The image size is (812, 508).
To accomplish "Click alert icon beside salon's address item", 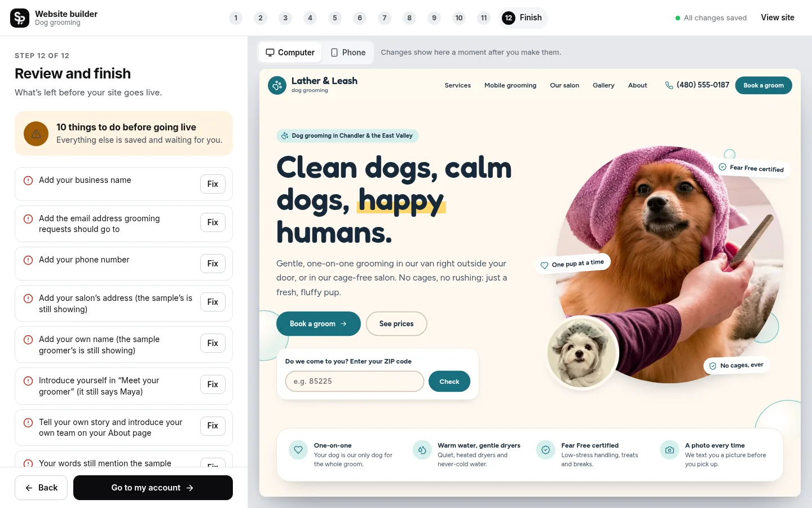I will click(28, 299).
